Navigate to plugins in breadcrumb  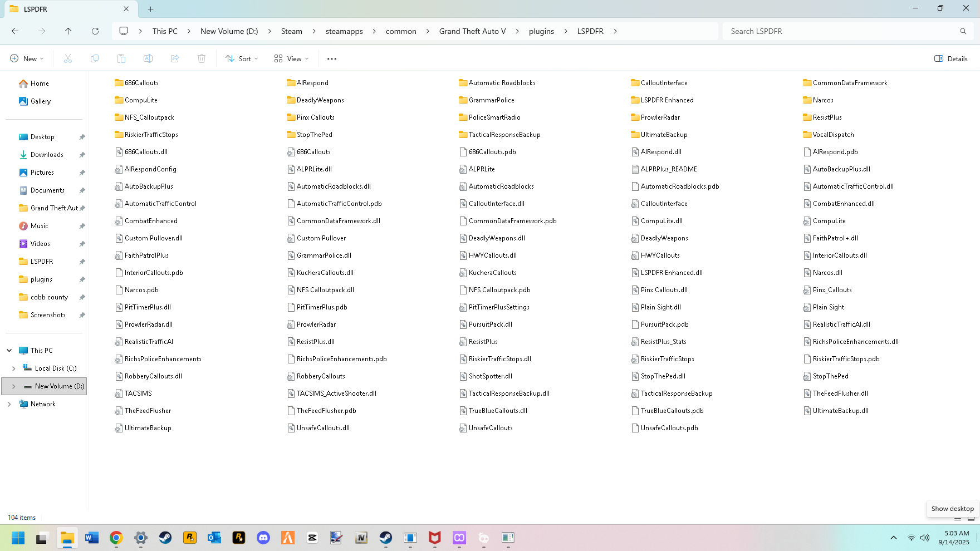541,31
